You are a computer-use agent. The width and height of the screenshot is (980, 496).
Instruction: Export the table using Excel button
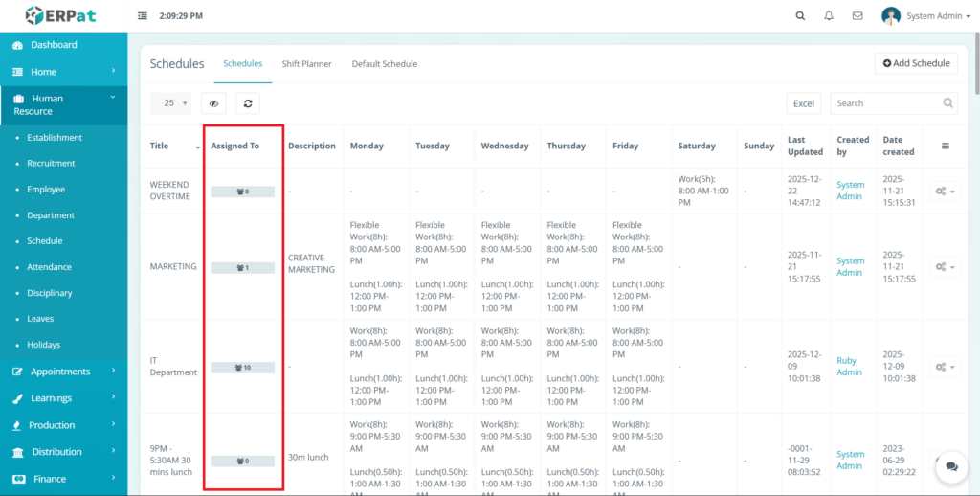(x=803, y=103)
